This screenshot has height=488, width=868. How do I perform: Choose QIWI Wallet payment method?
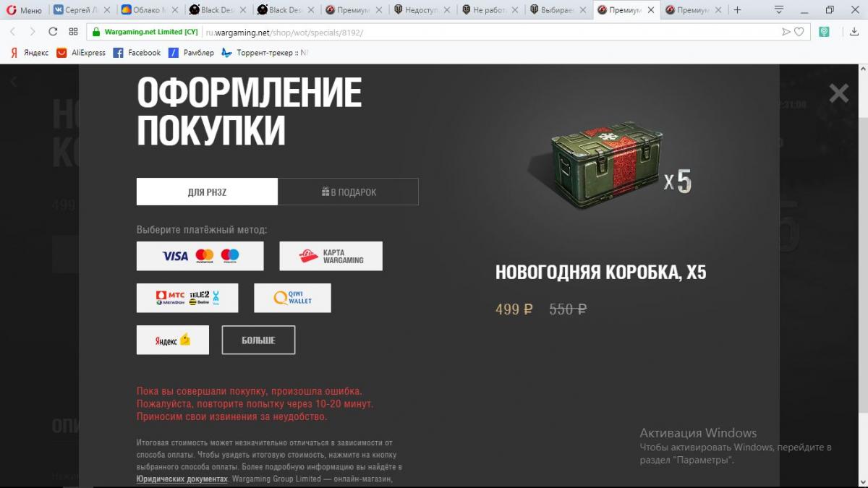(292, 298)
